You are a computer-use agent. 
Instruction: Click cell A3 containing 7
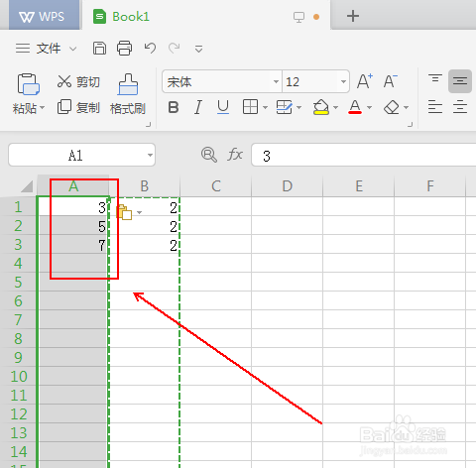tap(73, 245)
